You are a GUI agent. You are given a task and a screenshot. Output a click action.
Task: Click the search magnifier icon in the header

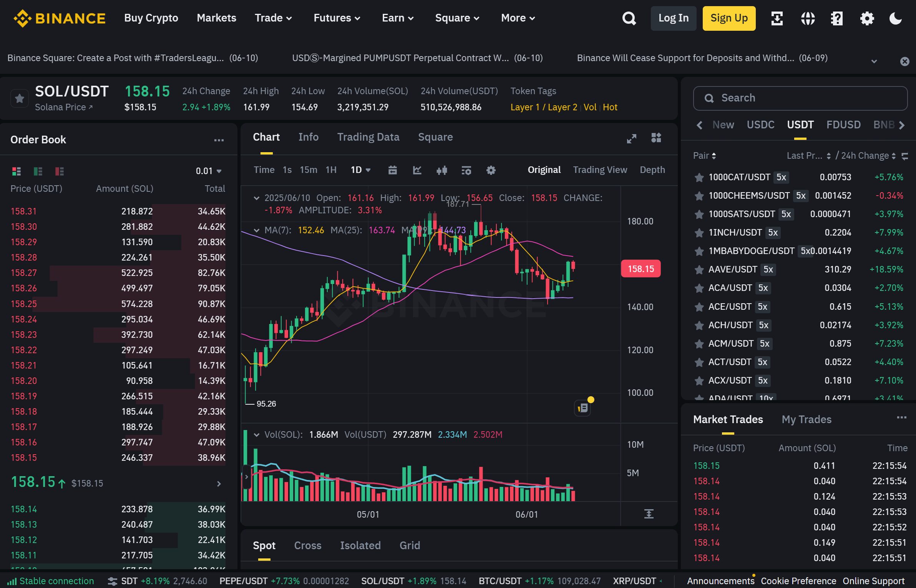[x=629, y=18]
